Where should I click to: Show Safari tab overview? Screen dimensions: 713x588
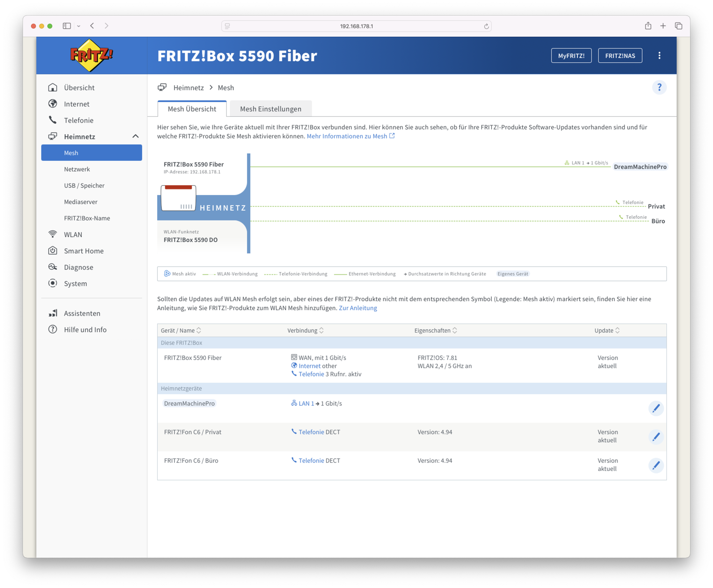click(x=678, y=26)
